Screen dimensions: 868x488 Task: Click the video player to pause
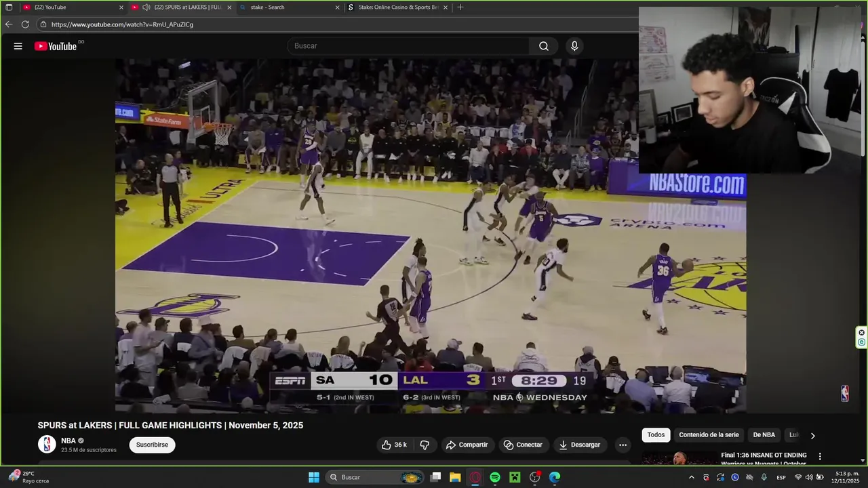pyautogui.click(x=431, y=235)
